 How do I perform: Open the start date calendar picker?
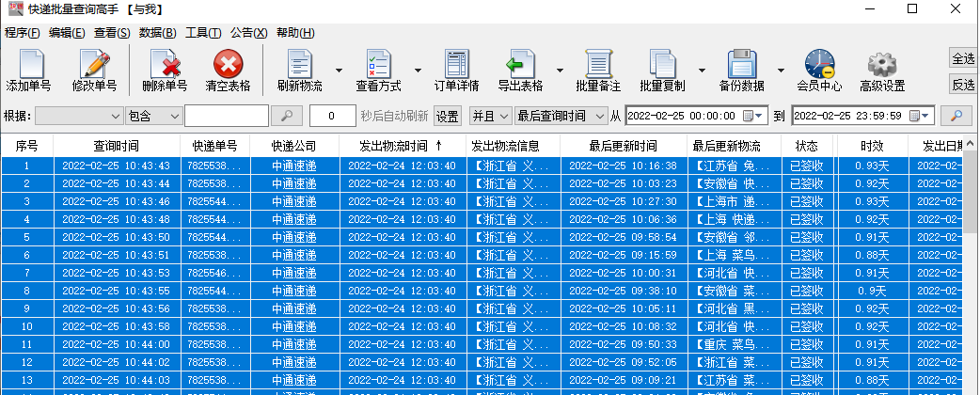click(x=754, y=116)
